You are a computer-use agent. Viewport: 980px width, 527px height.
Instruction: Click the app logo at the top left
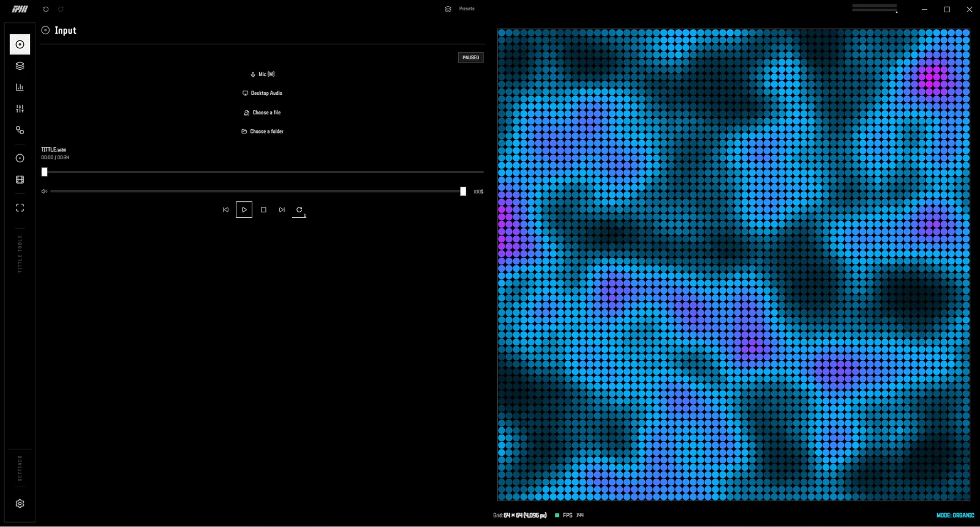point(20,9)
